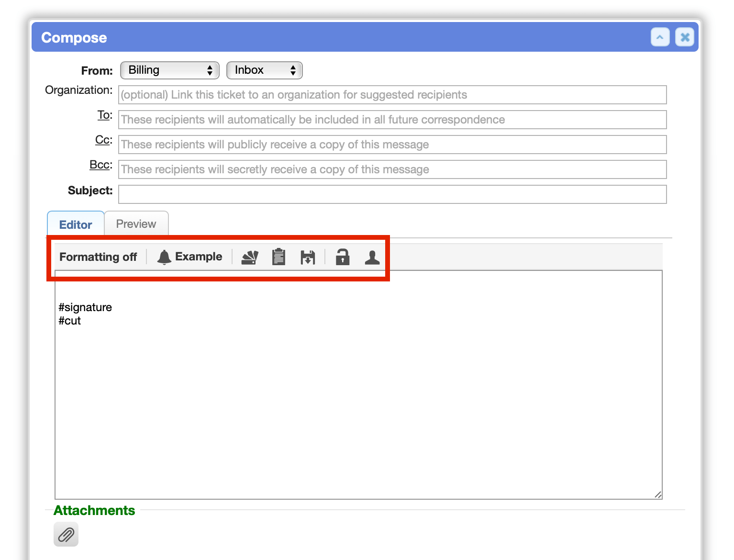Close the Compose window

tap(685, 37)
